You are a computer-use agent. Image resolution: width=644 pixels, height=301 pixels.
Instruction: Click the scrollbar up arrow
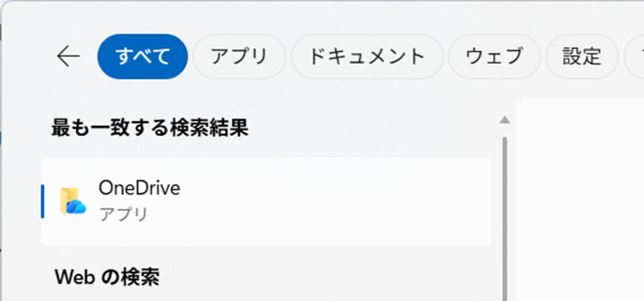pyautogui.click(x=505, y=119)
